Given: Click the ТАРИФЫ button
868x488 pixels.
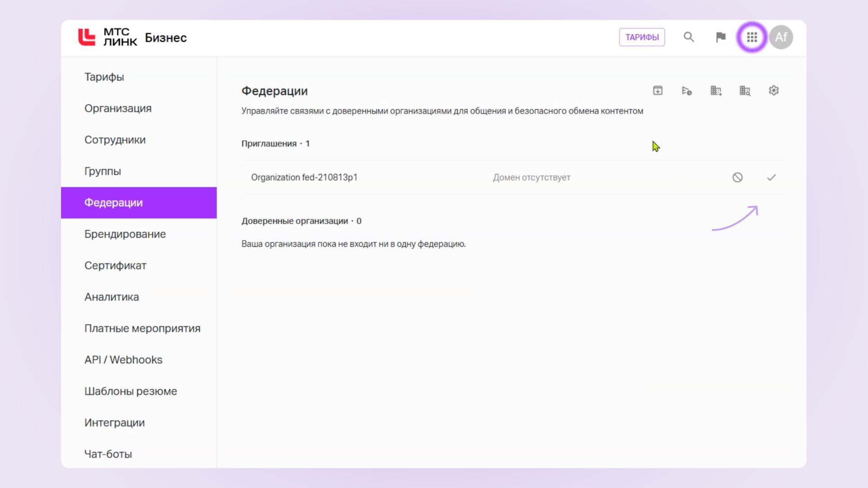Looking at the screenshot, I should [x=642, y=37].
